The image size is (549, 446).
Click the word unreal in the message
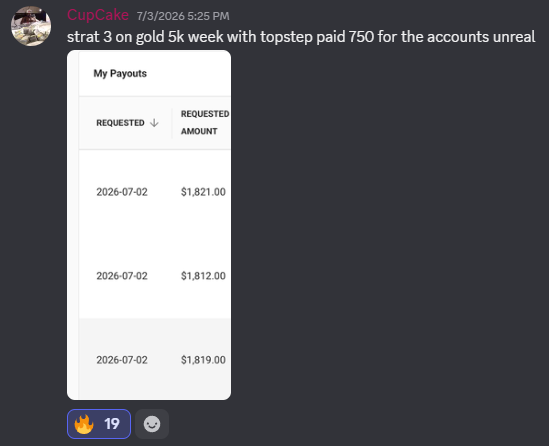point(514,37)
